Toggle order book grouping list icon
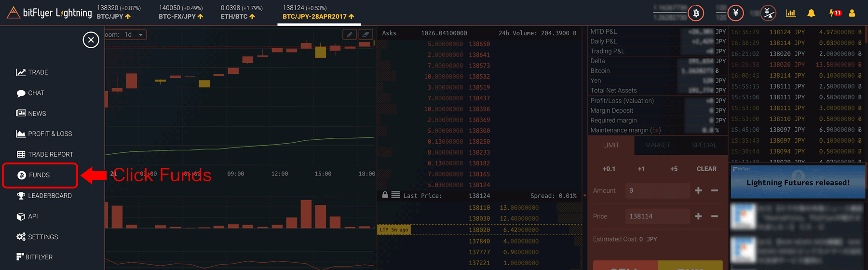 pos(395,195)
